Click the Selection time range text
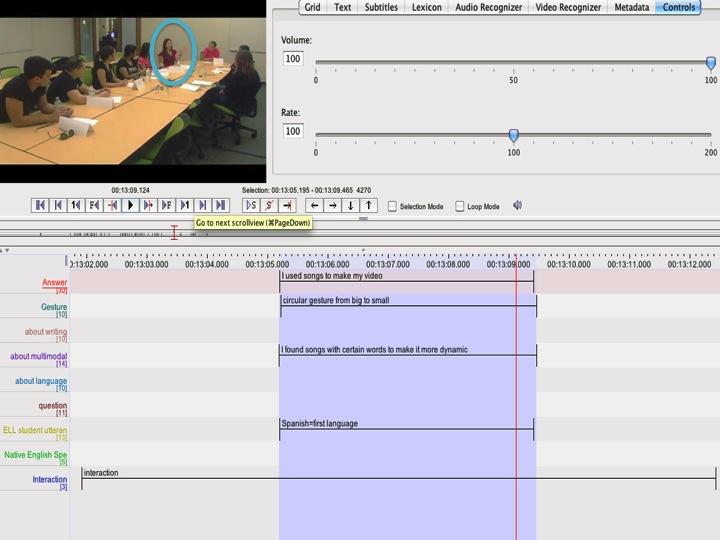720x540 pixels. (x=306, y=190)
